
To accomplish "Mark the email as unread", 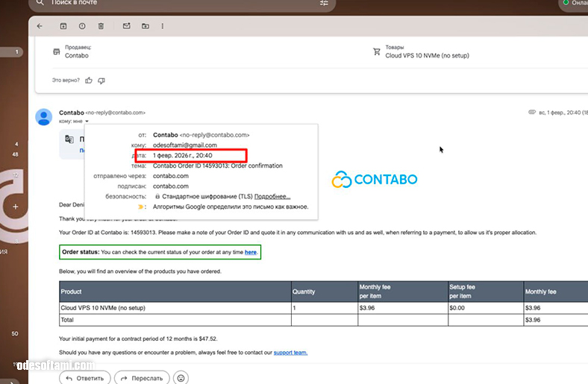I will pyautogui.click(x=127, y=26).
